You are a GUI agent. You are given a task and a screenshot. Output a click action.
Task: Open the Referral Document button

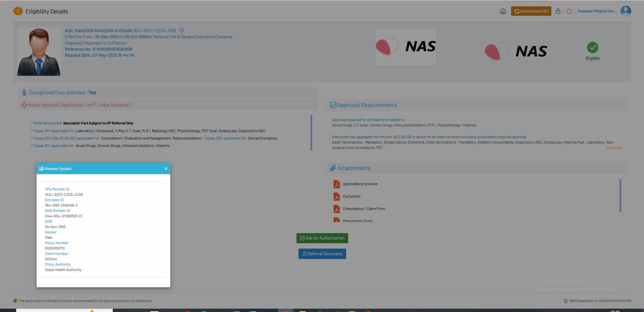pyautogui.click(x=322, y=254)
